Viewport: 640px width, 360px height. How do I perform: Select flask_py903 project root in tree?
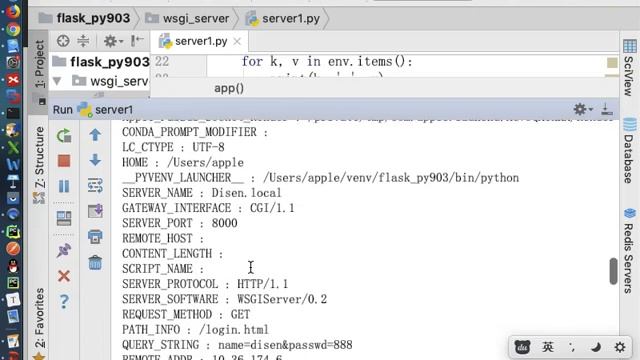100,62
